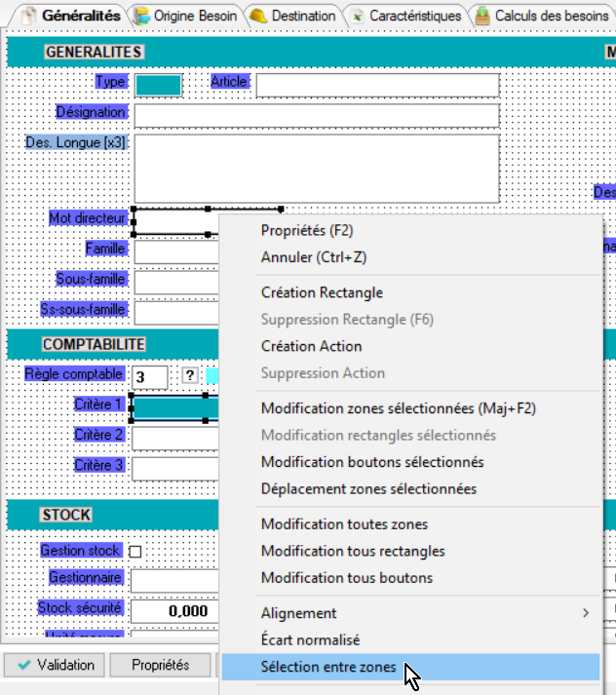Select Écart normalisé menu option
Image resolution: width=616 pixels, height=695 pixels.
(x=310, y=640)
